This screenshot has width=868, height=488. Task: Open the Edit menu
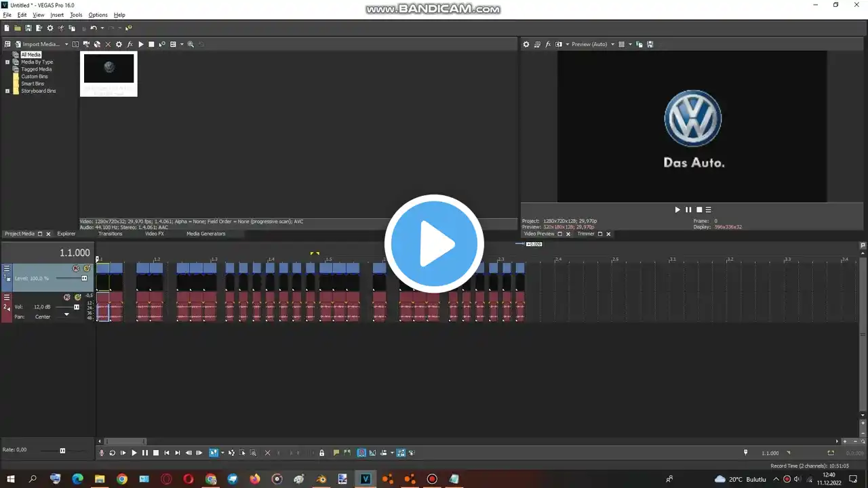click(22, 15)
